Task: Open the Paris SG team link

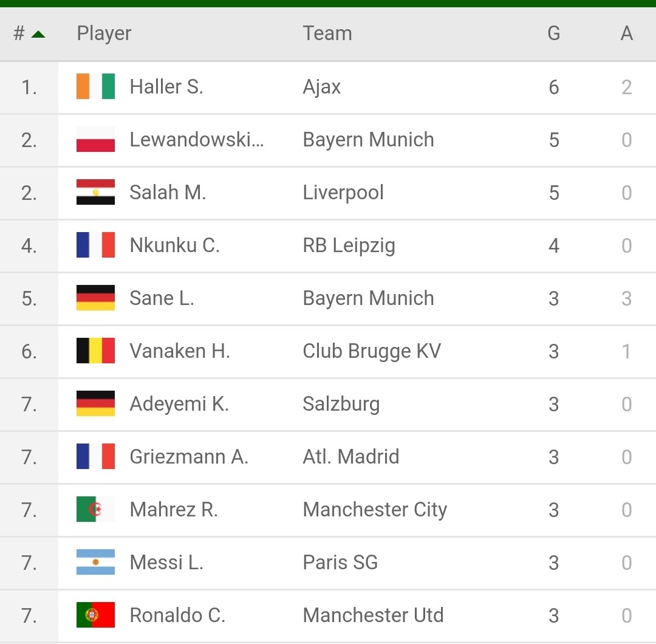Action: pyautogui.click(x=340, y=563)
